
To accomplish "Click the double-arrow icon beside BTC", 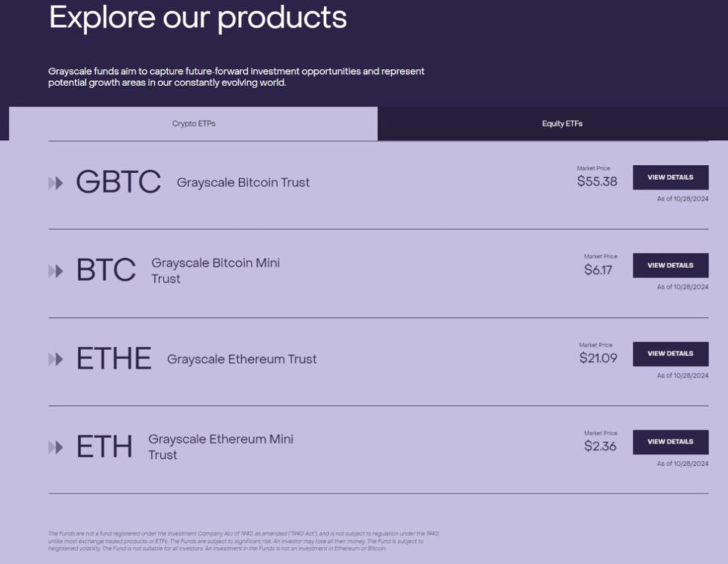I will click(x=55, y=271).
